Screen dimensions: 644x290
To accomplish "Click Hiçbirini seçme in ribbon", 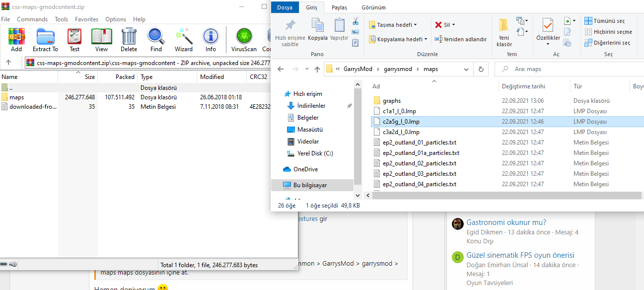I will coord(608,32).
